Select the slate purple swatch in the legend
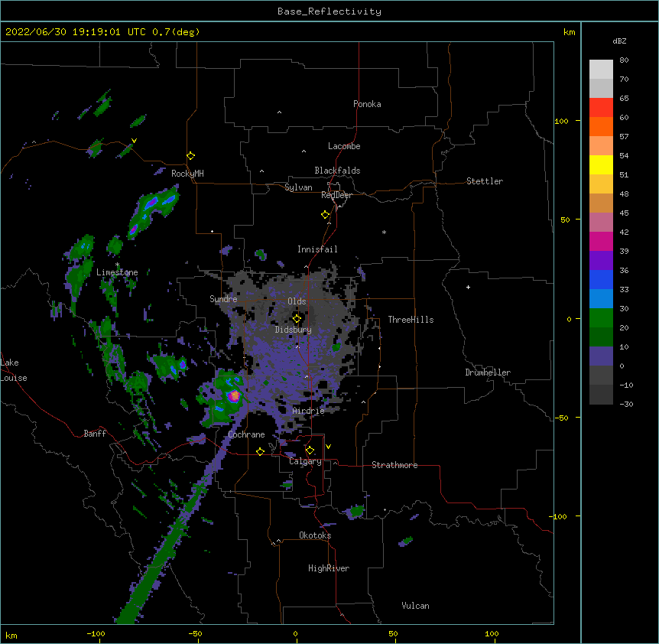This screenshot has width=659, height=644. (x=601, y=356)
